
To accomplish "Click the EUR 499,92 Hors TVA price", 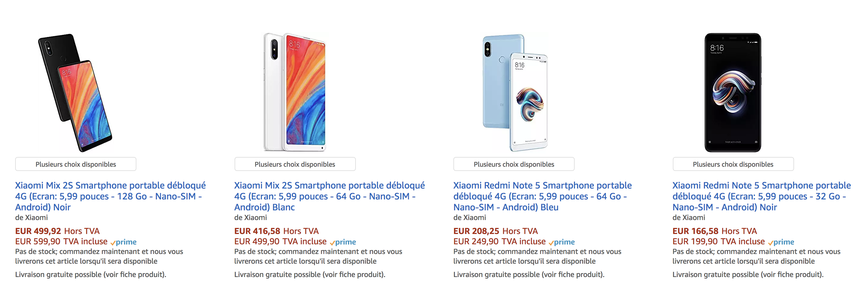I will tap(57, 231).
